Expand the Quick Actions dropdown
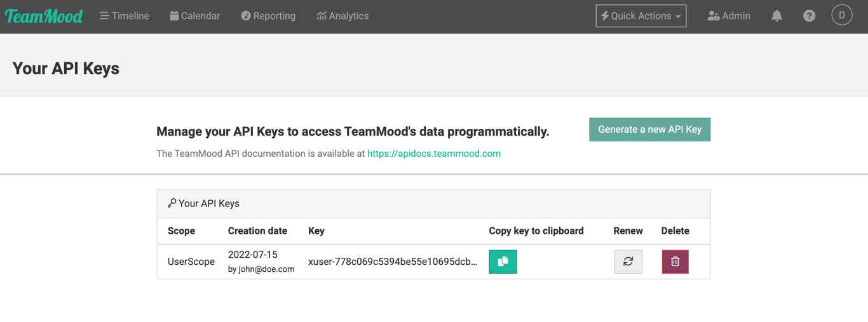This screenshot has height=322, width=868. click(x=641, y=16)
